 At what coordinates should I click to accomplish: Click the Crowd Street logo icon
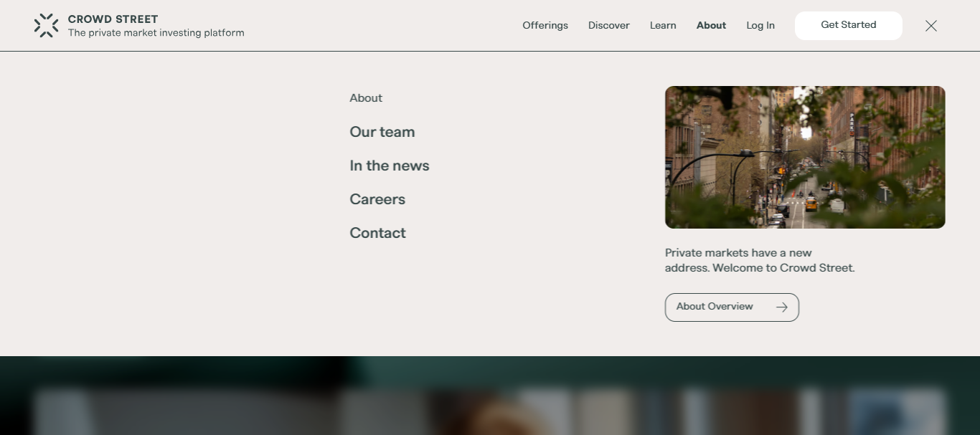pyautogui.click(x=46, y=26)
